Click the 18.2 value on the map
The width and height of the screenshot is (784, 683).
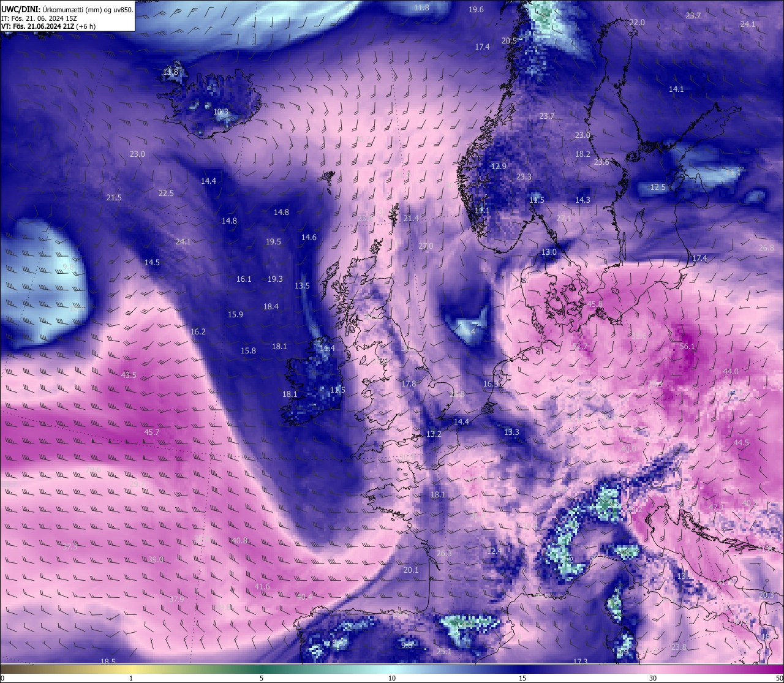click(x=582, y=154)
